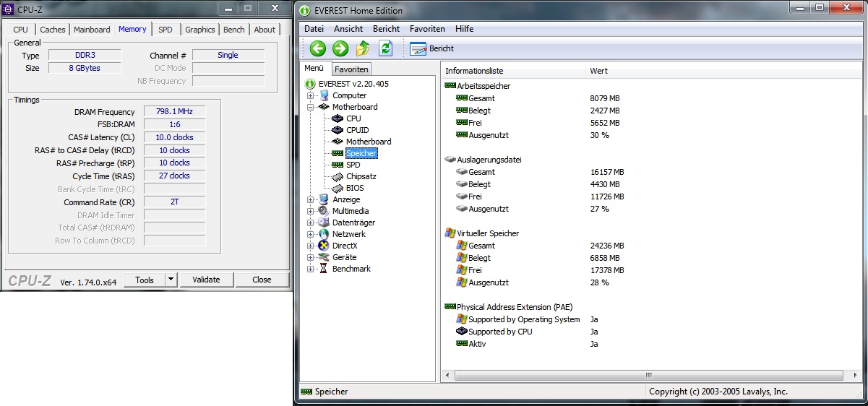The height and width of the screenshot is (406, 868).
Task: Expand the Geräte tree node
Action: [x=311, y=257]
